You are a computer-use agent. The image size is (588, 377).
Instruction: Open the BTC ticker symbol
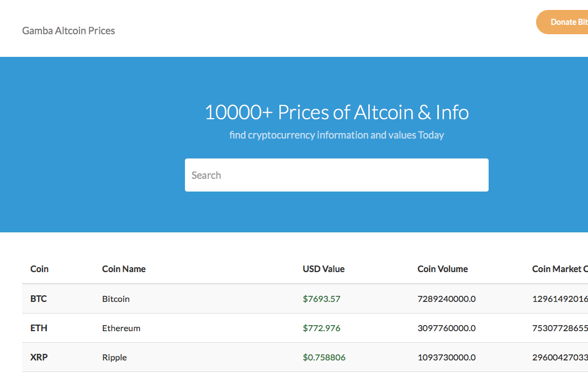coord(39,299)
